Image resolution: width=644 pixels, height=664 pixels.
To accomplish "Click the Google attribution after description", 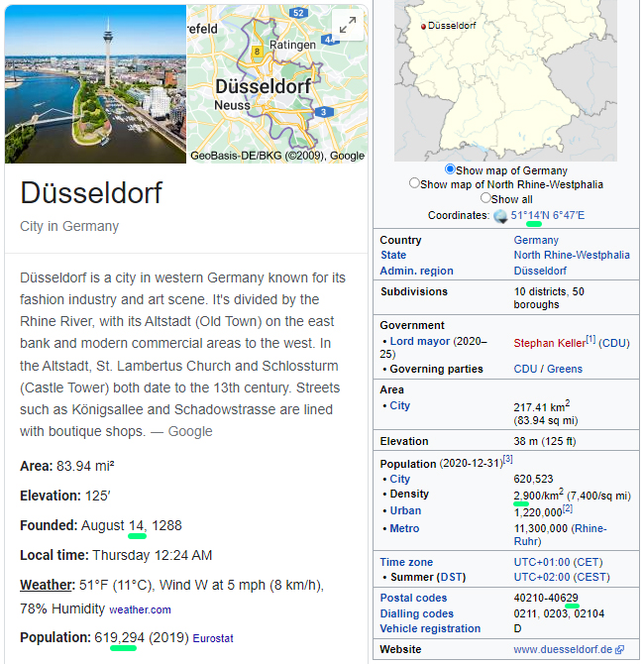I will pos(190,431).
